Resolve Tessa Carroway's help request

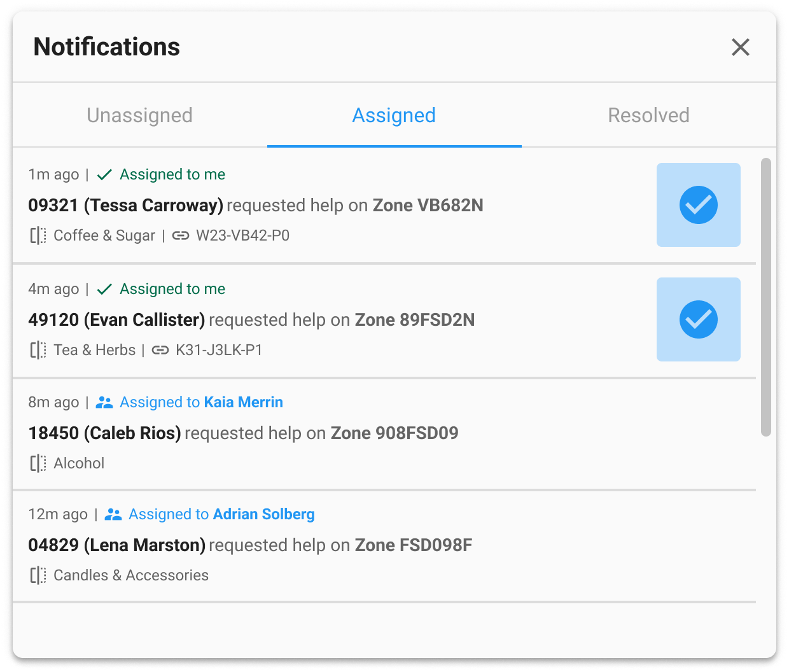click(698, 205)
